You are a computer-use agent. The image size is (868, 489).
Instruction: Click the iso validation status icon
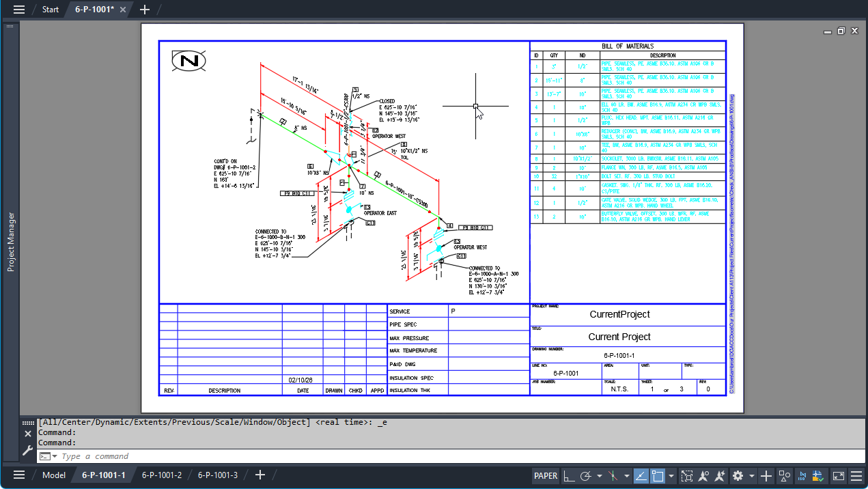(x=817, y=475)
